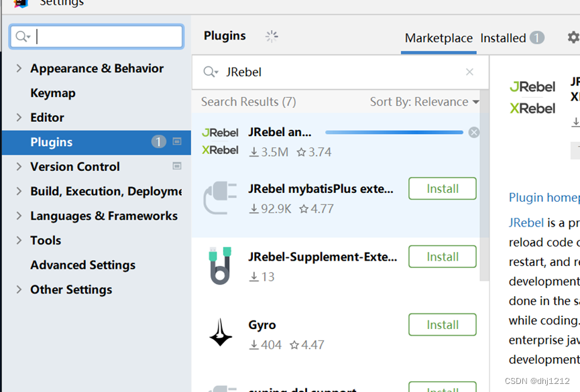580x392 pixels.
Task: Install JRebel mybatisPlus extension
Action: (443, 188)
